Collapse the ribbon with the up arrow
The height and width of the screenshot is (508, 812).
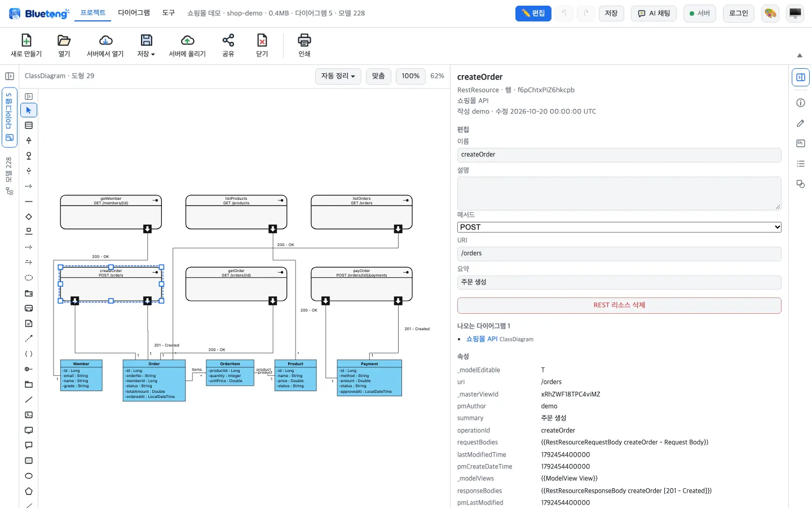[800, 55]
